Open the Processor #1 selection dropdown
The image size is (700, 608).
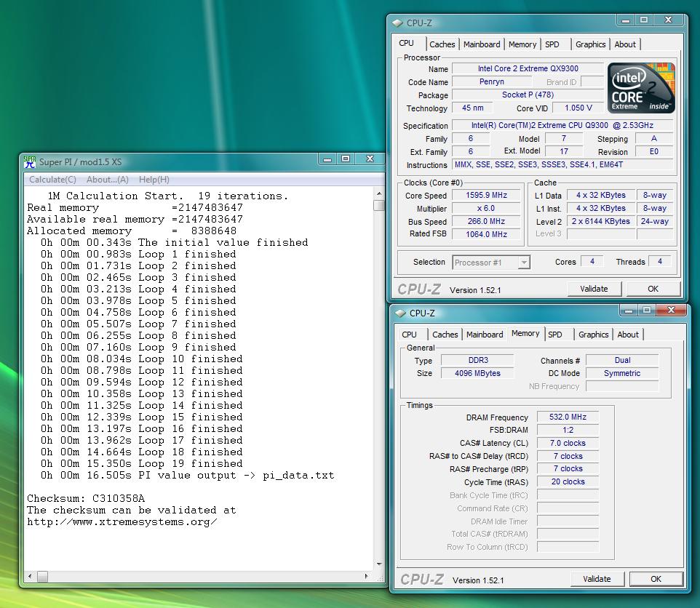525,263
